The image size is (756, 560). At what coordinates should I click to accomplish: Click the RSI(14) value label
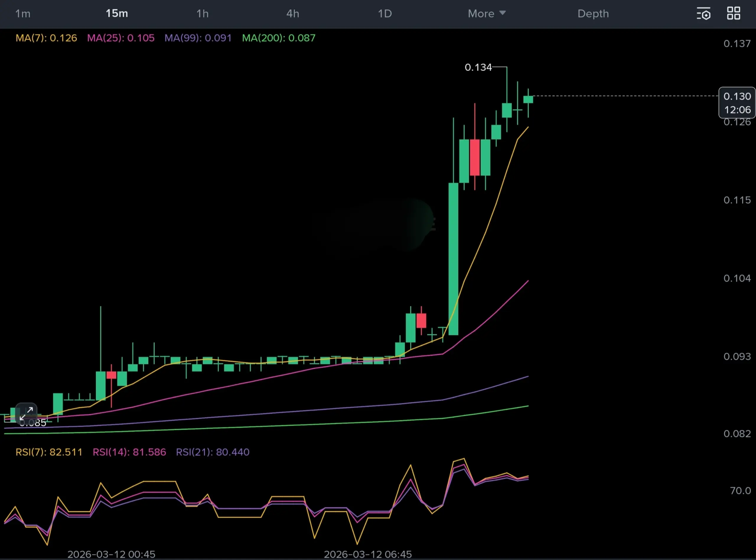click(x=129, y=452)
